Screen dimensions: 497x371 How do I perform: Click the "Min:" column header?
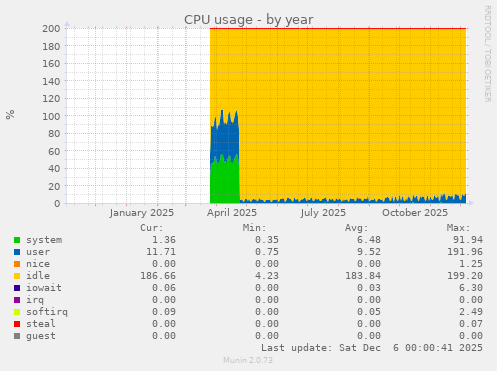click(x=254, y=228)
